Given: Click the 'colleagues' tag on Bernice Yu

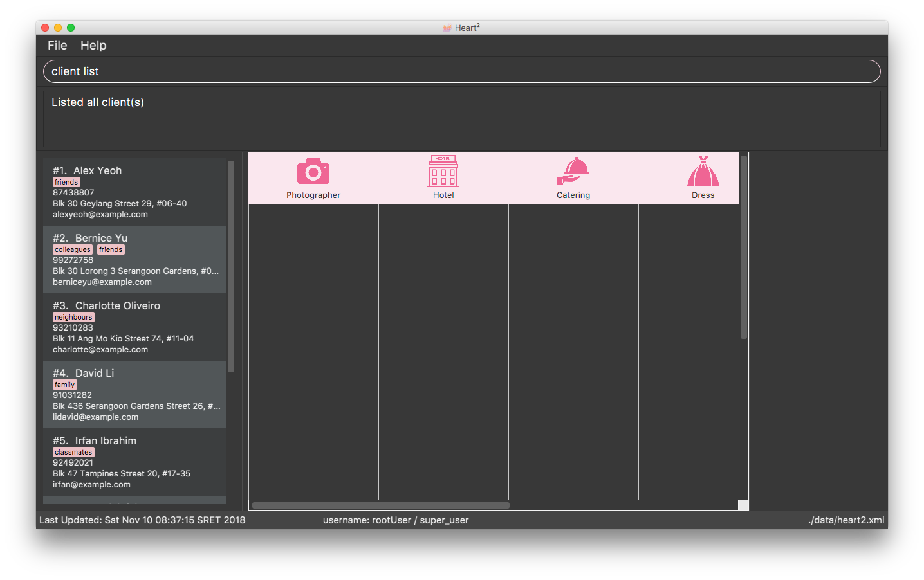Looking at the screenshot, I should (73, 249).
